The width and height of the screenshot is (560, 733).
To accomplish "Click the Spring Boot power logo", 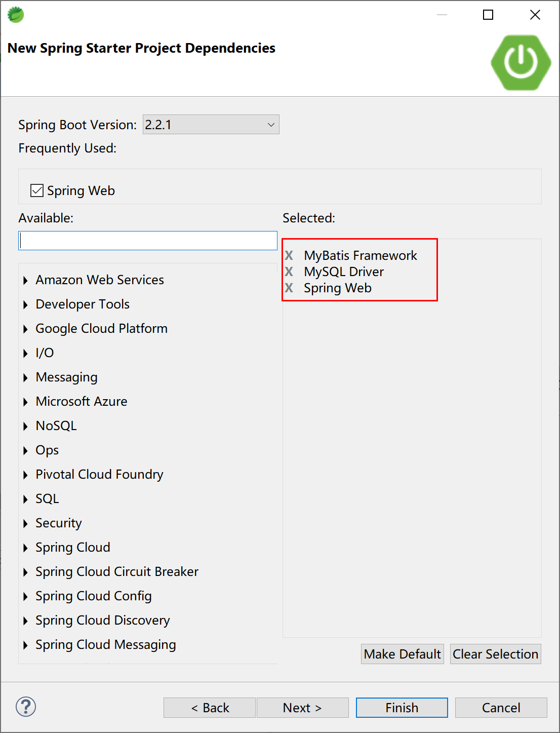I will pyautogui.click(x=521, y=62).
